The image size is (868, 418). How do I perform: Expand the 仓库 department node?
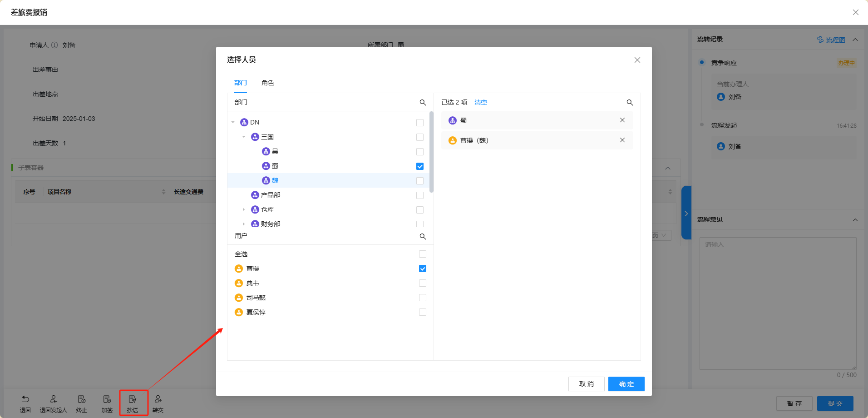244,209
